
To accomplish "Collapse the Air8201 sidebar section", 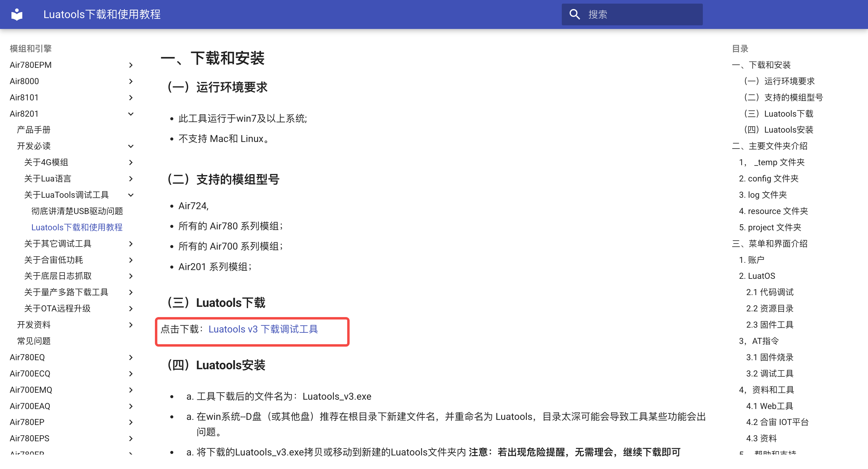I will (x=131, y=114).
